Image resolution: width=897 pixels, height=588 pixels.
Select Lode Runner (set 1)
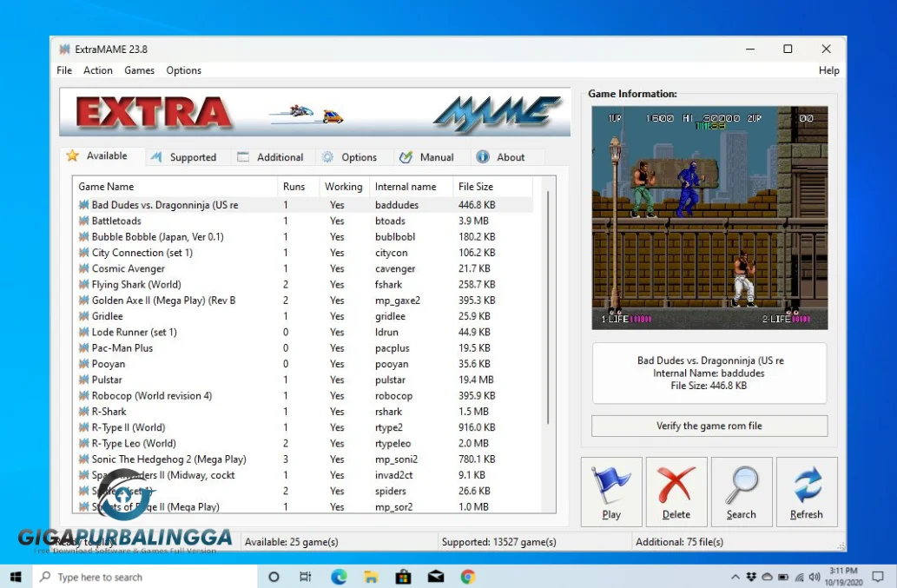305,332
